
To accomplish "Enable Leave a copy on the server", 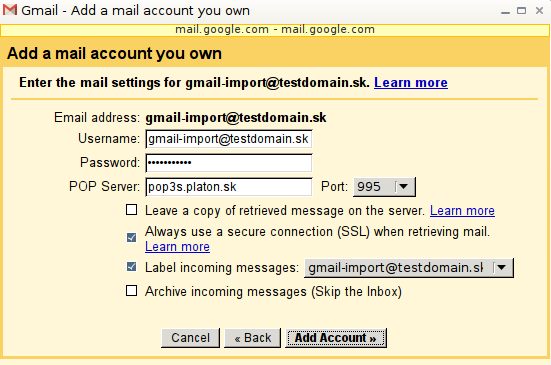I will coord(131,210).
